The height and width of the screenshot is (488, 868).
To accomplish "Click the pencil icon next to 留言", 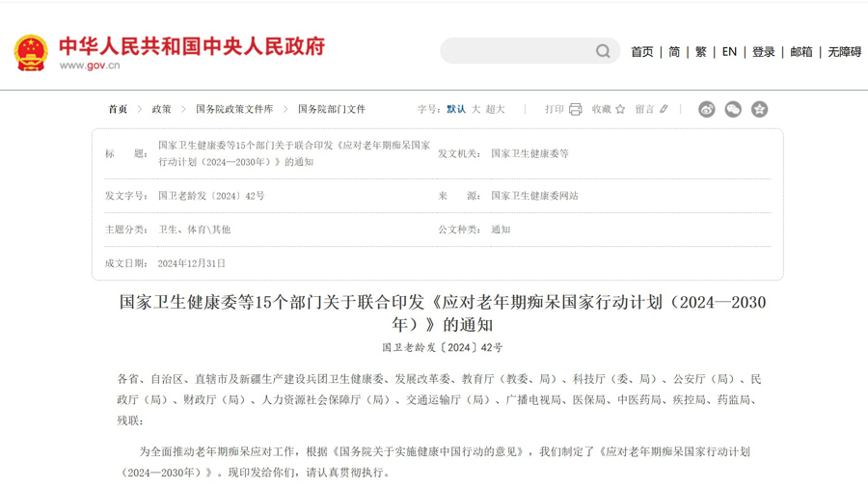I will tap(664, 109).
